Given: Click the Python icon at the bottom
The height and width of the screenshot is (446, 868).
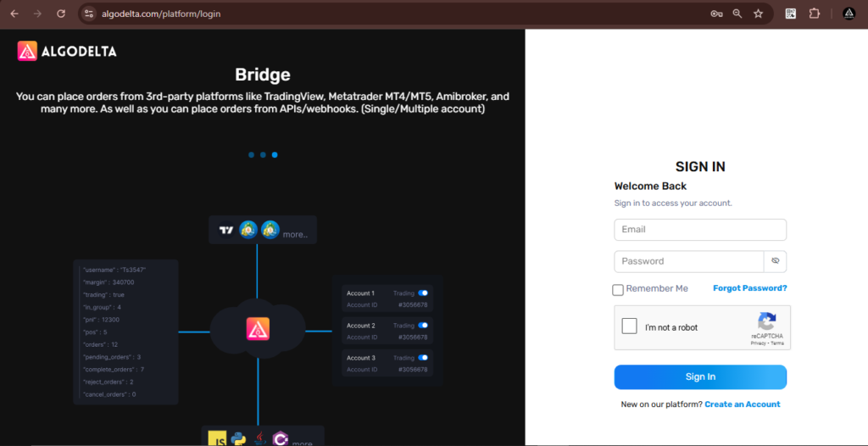Looking at the screenshot, I should (x=238, y=439).
